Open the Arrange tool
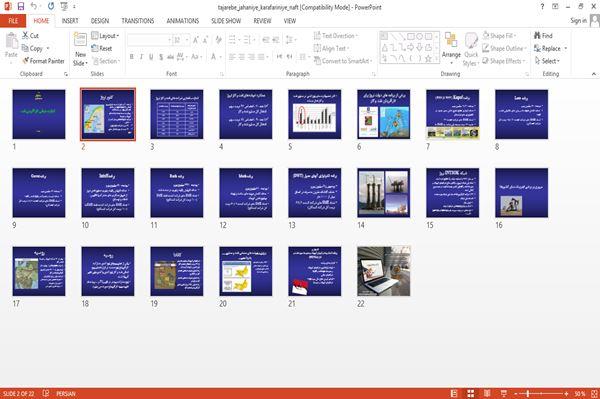The image size is (600, 399). [x=451, y=48]
